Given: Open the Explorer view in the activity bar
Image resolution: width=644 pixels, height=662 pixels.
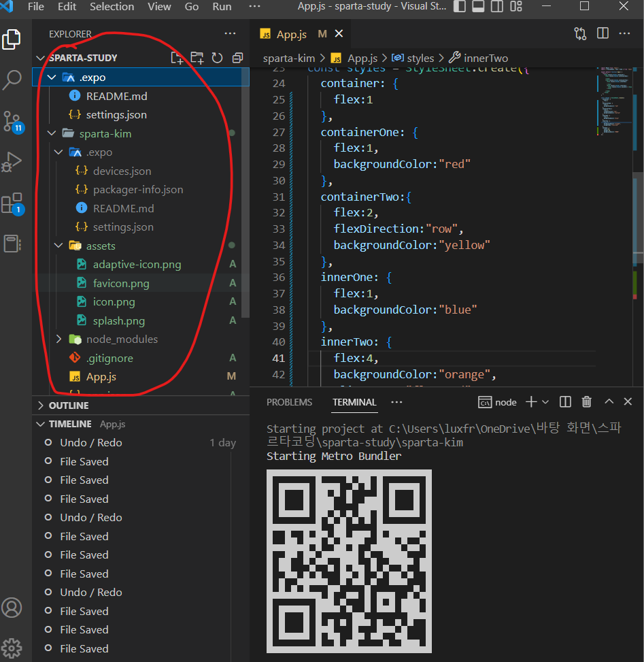Looking at the screenshot, I should pos(12,39).
